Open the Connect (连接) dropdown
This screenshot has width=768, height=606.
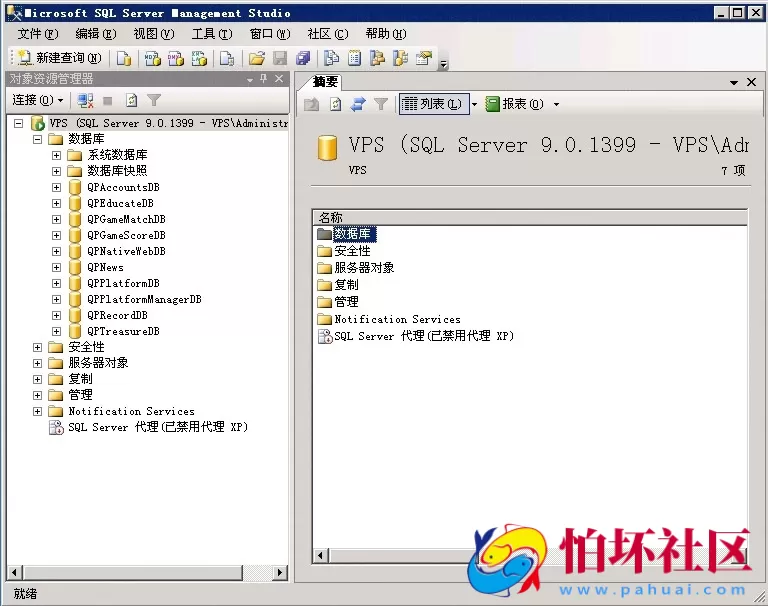tap(38, 100)
